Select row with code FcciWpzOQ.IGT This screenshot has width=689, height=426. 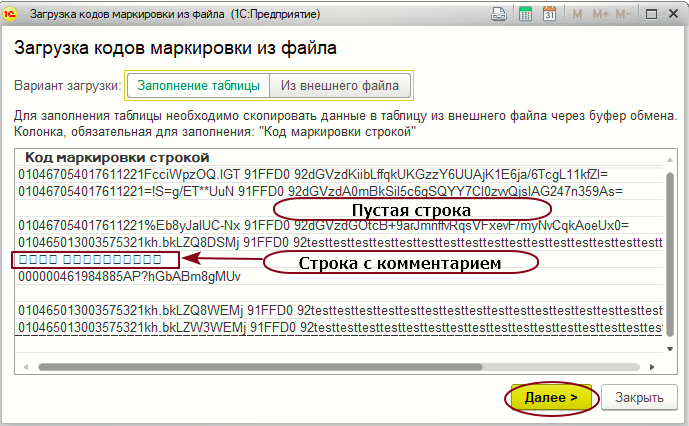click(339, 175)
